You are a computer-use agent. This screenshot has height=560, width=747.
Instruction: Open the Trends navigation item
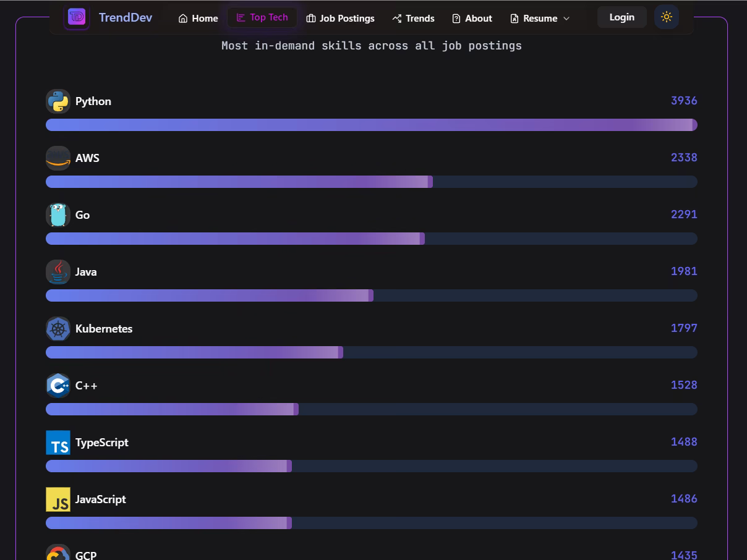click(x=413, y=19)
